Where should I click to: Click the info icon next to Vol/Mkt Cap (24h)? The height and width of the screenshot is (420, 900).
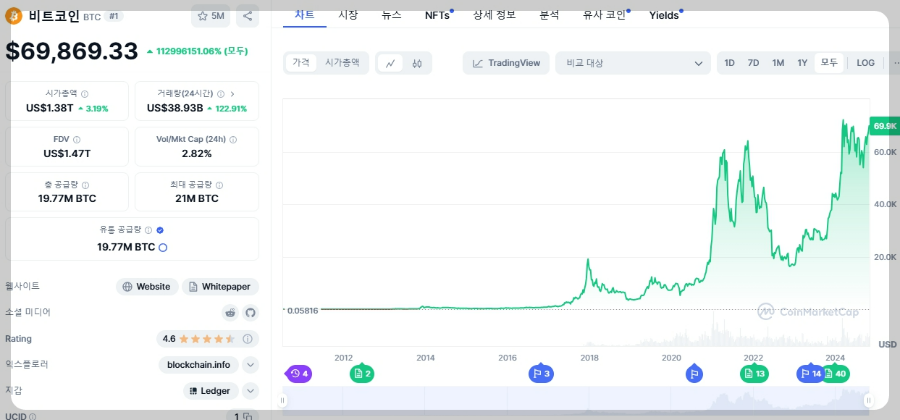[x=233, y=139]
